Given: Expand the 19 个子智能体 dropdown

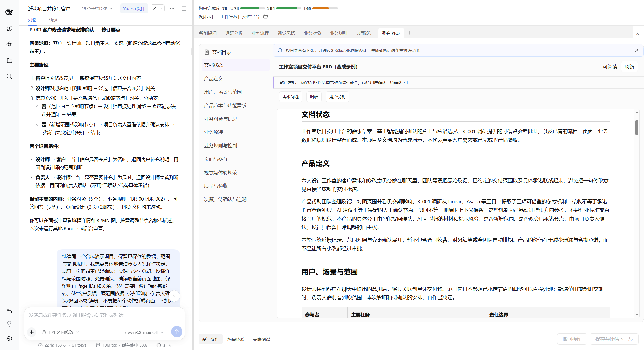Looking at the screenshot, I should tap(97, 8).
